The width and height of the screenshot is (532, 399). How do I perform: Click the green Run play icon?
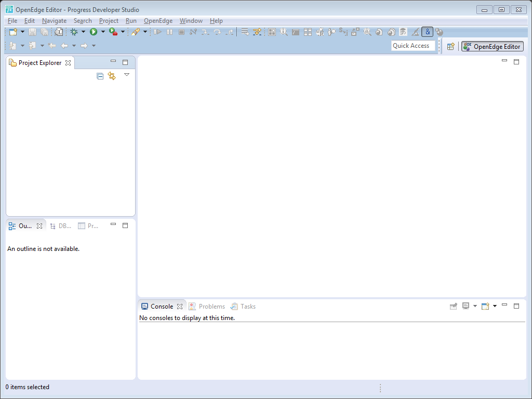pyautogui.click(x=94, y=32)
